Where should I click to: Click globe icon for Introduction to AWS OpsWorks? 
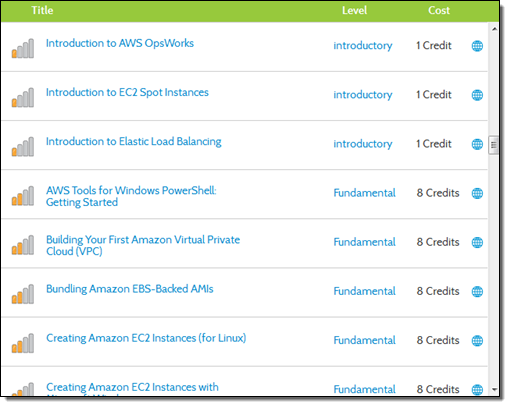point(477,46)
